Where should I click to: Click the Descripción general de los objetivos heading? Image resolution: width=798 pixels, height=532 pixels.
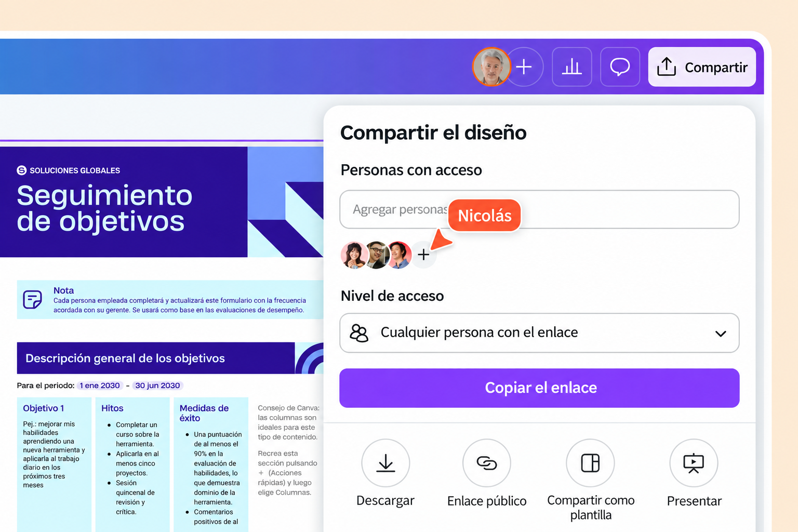tap(125, 358)
